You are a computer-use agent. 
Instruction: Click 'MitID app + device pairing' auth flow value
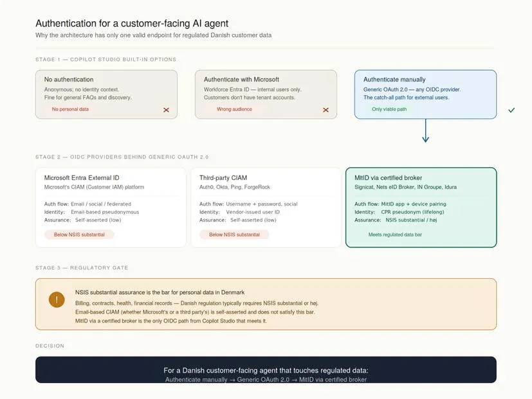point(414,204)
